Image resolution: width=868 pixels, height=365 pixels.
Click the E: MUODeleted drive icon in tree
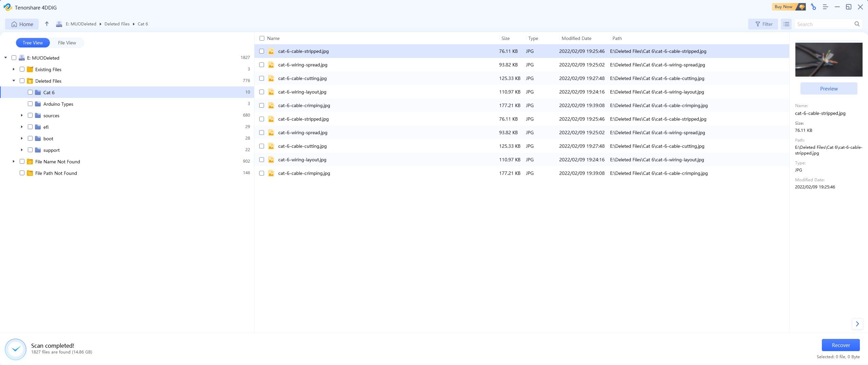point(22,58)
